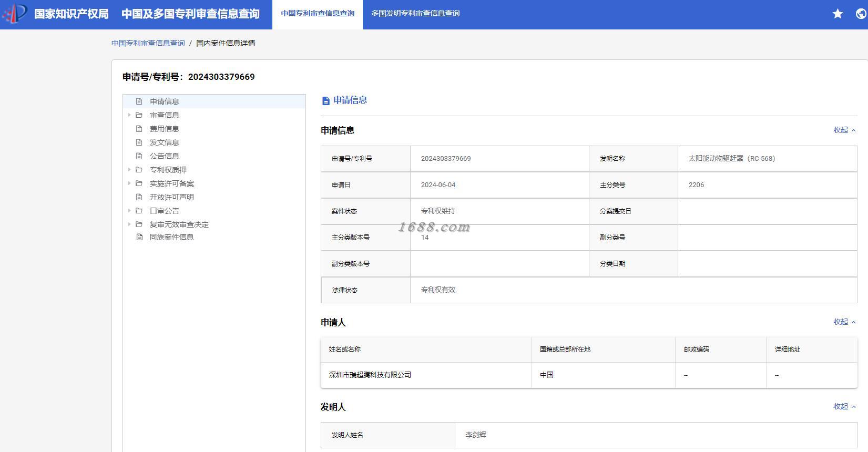Expand the 复审无效审查决定 tree node arrow
The height and width of the screenshot is (452, 868).
[129, 224]
